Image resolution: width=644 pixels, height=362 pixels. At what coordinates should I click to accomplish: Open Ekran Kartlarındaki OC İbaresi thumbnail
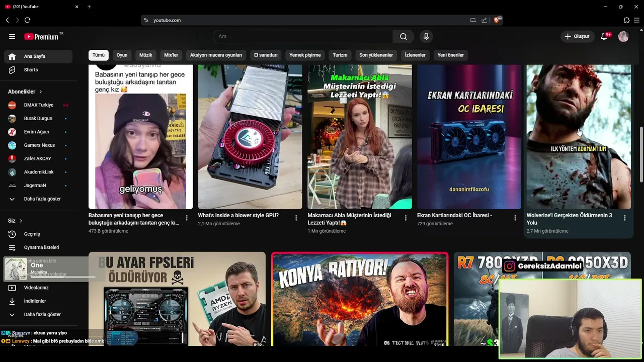click(x=469, y=137)
